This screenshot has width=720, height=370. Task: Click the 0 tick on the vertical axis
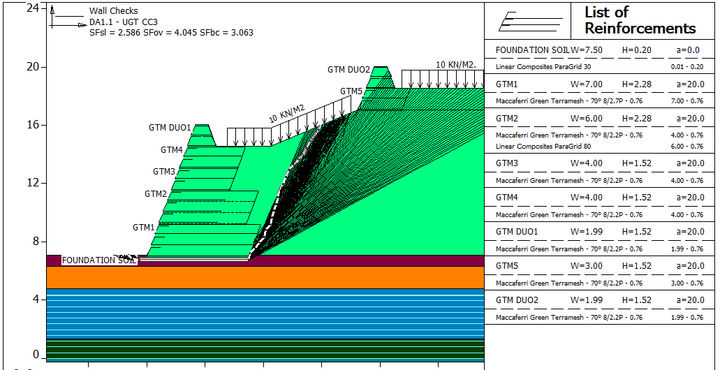(x=36, y=355)
